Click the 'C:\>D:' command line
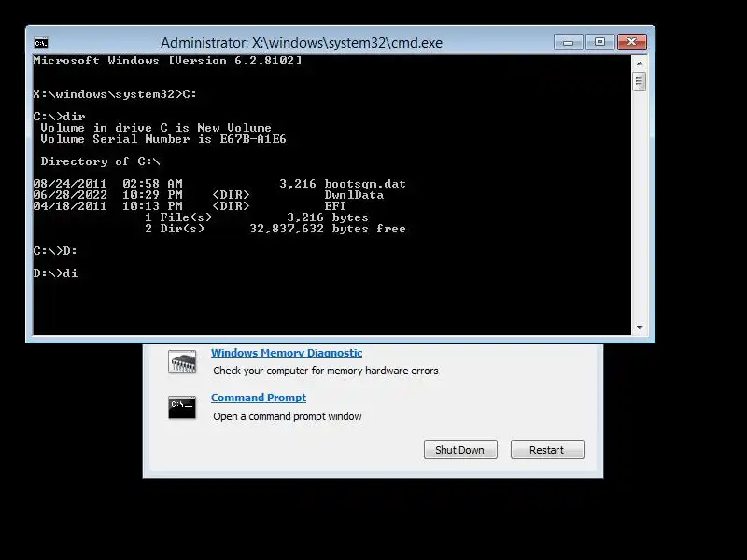 pos(55,251)
